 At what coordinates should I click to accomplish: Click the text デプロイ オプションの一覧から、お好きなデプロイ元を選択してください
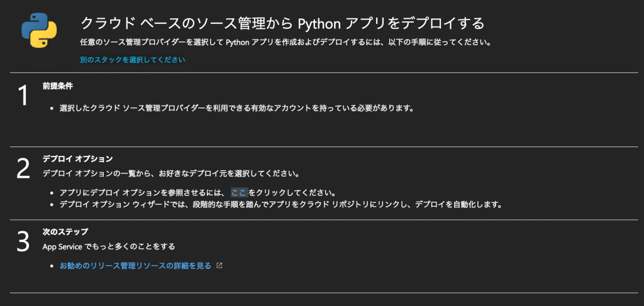coord(171,173)
